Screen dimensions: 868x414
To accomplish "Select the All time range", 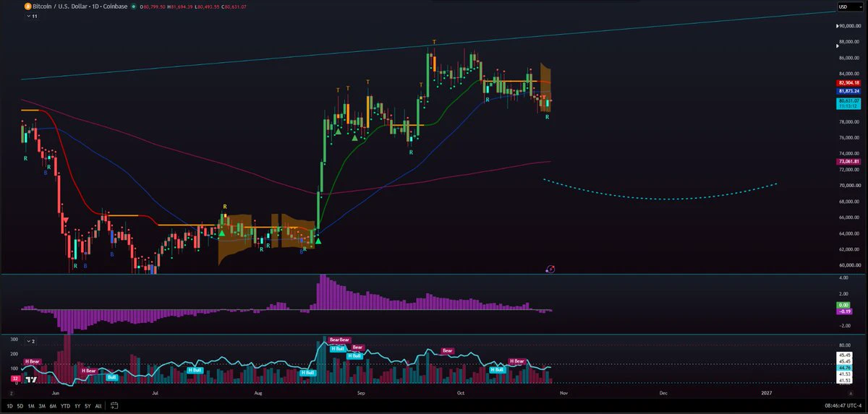I will tap(98, 406).
